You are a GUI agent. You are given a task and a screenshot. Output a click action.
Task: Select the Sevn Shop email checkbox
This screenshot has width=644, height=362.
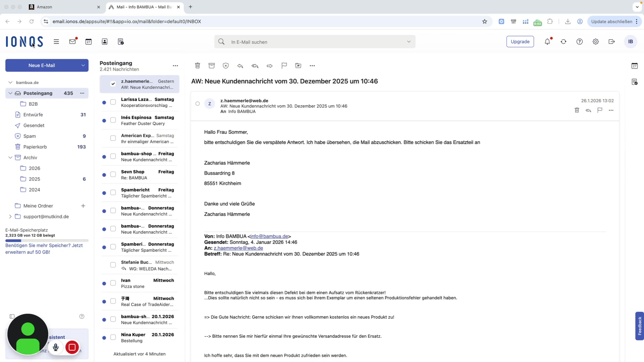[x=113, y=174]
